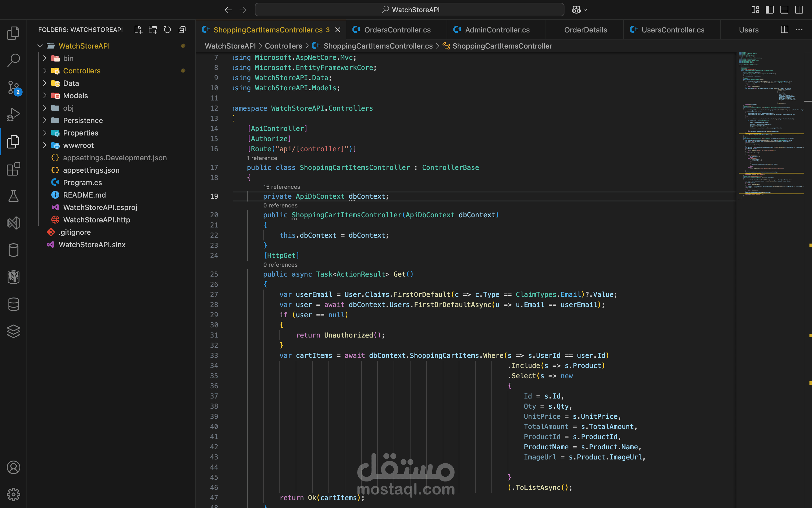Collapse the WatchStoreAPI root folder
Screen dimensions: 812x508
[x=40, y=46]
